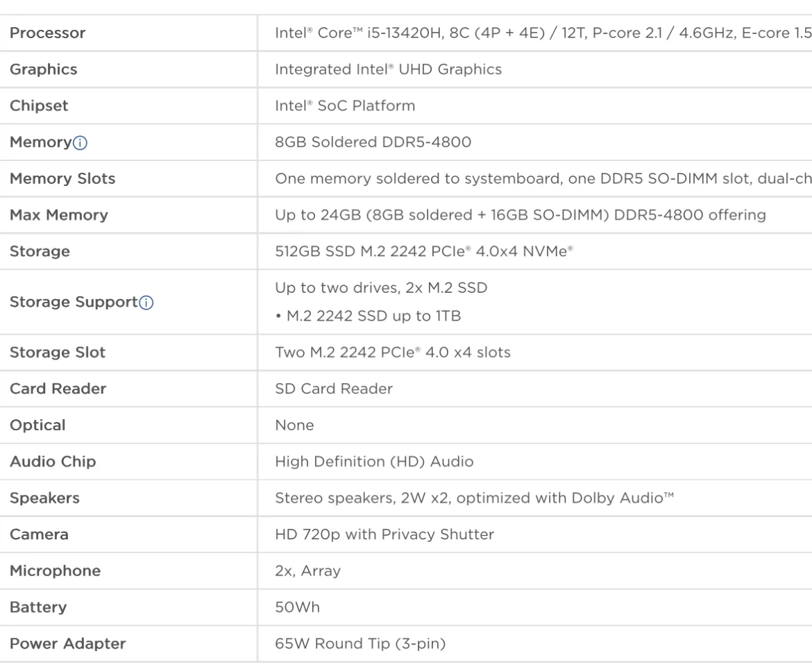Click the High Definition (HD) Audio value
This screenshot has height=667, width=812.
374,462
